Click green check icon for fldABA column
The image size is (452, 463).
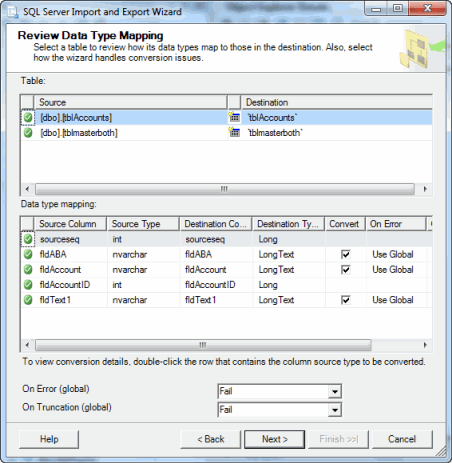pos(28,254)
